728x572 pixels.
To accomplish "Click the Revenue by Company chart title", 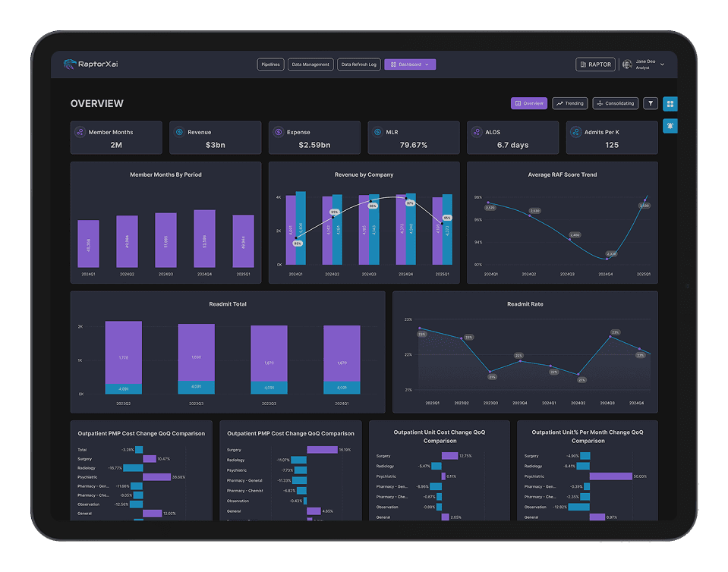I will pyautogui.click(x=364, y=175).
